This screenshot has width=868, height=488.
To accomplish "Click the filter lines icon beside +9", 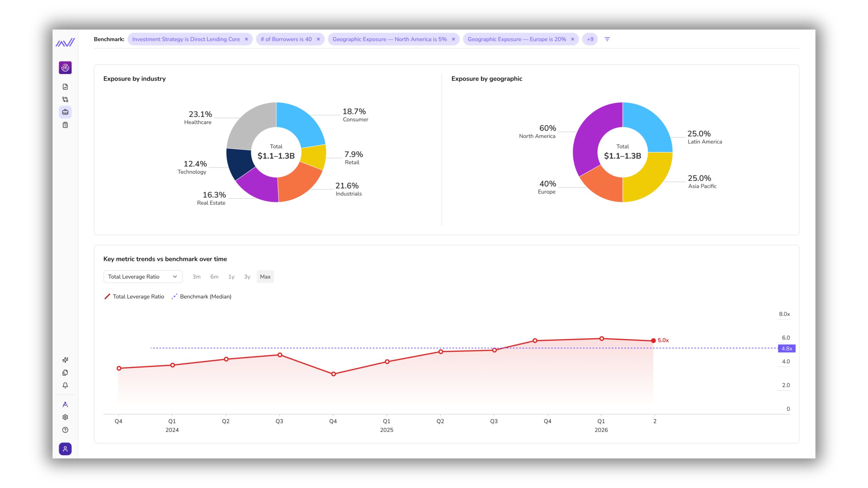I will click(x=607, y=39).
